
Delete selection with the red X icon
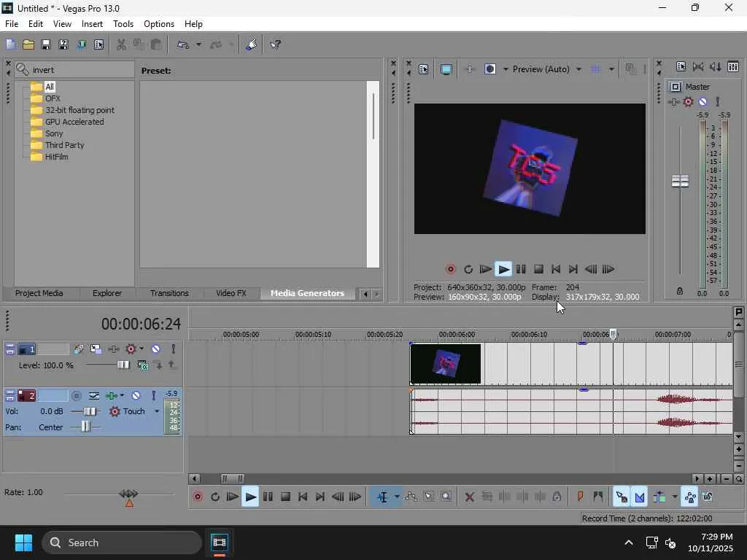469,497
